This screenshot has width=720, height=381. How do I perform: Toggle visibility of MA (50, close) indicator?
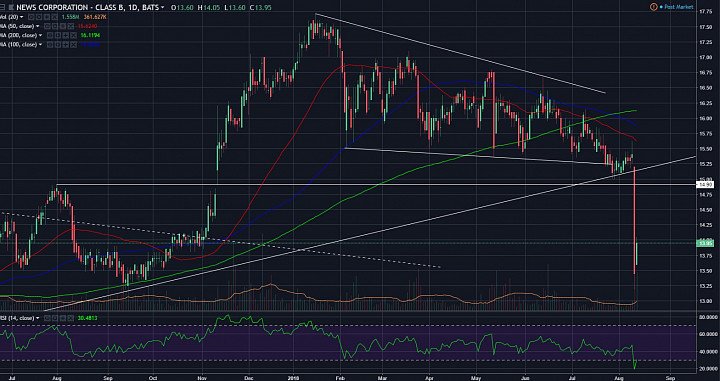point(47,26)
